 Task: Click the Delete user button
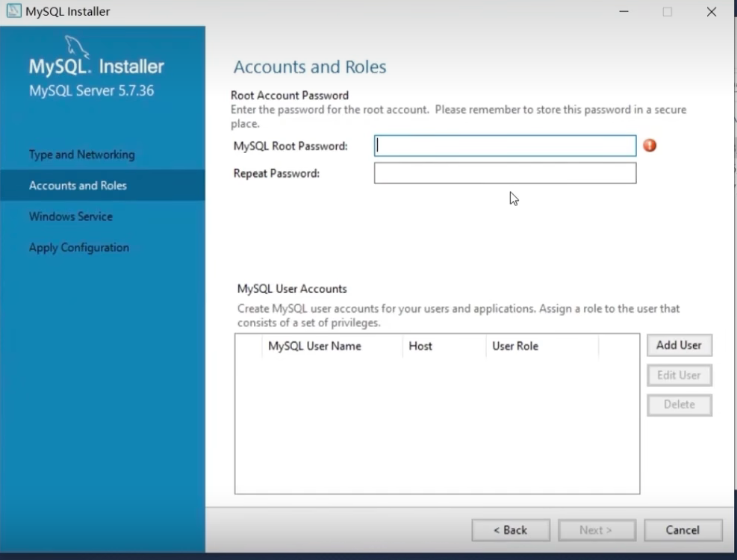[x=680, y=405]
